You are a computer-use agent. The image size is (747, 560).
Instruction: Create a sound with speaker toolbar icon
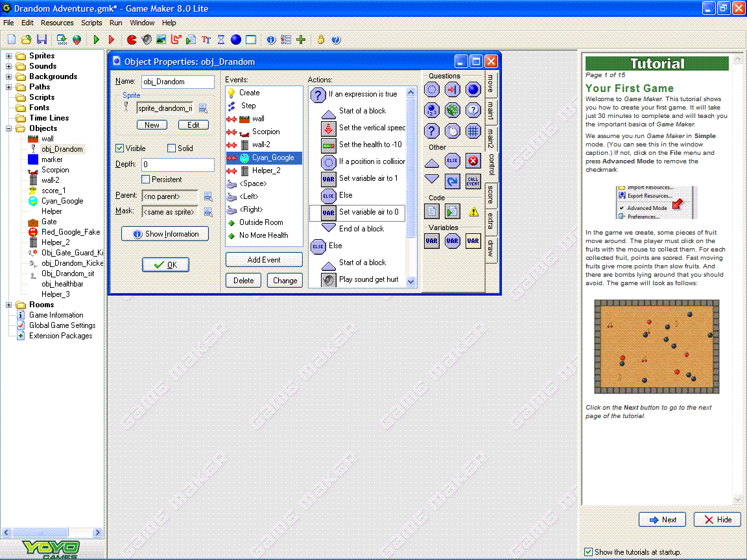point(147,40)
